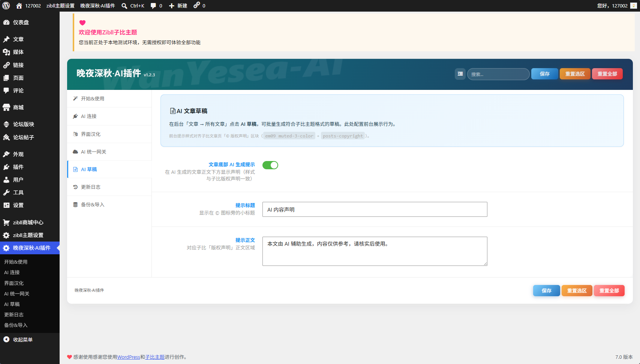Open 论坛帖子 forum posts icon
Viewport: 640px width, 364px height.
pyautogui.click(x=6, y=137)
